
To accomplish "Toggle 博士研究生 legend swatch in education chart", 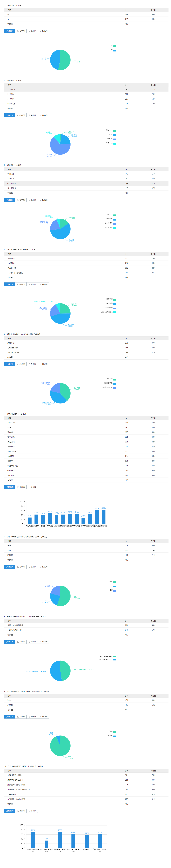I will point(115,228).
